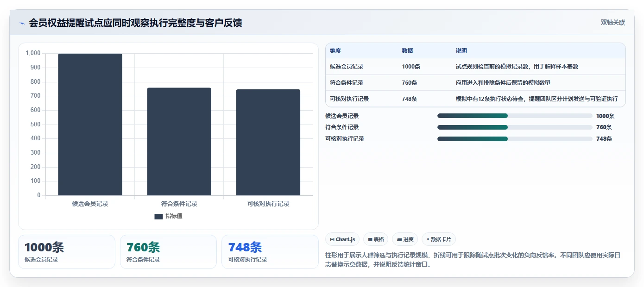Click the 可核对执行记录 progress bar
Image resolution: width=644 pixels, height=287 pixels.
coord(515,139)
